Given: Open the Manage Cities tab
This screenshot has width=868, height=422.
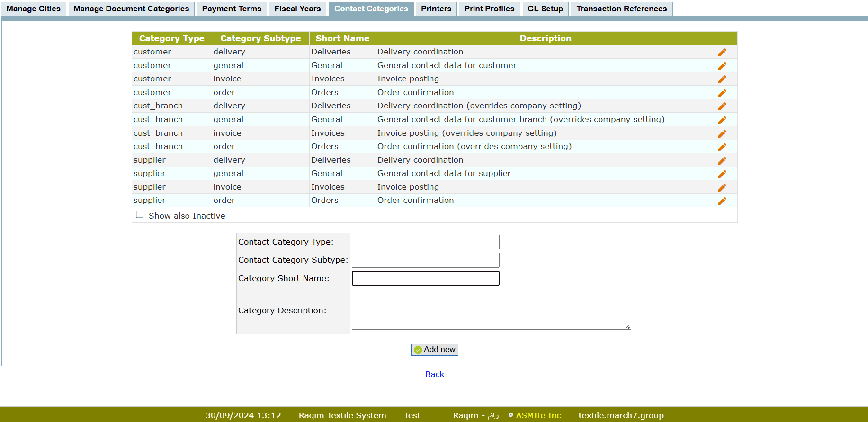Looking at the screenshot, I should click(x=34, y=9).
